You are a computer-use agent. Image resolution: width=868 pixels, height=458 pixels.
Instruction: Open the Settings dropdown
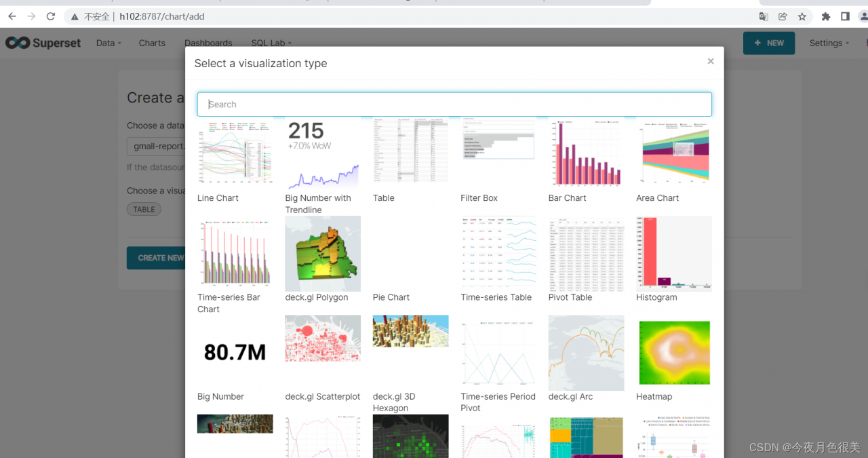coord(829,43)
